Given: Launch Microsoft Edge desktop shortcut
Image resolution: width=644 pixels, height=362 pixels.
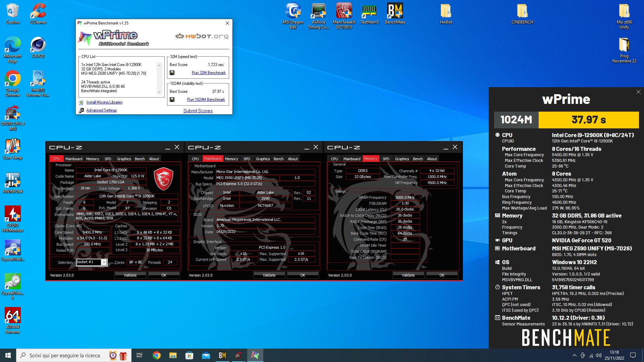Looking at the screenshot, I should click(x=13, y=50).
